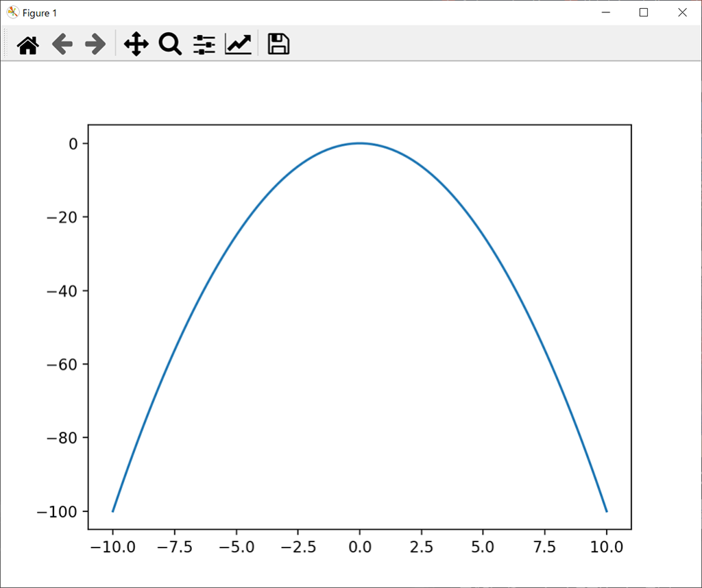Click the 5.0 x-axis tick label
Image resolution: width=702 pixels, height=588 pixels.
coord(483,548)
